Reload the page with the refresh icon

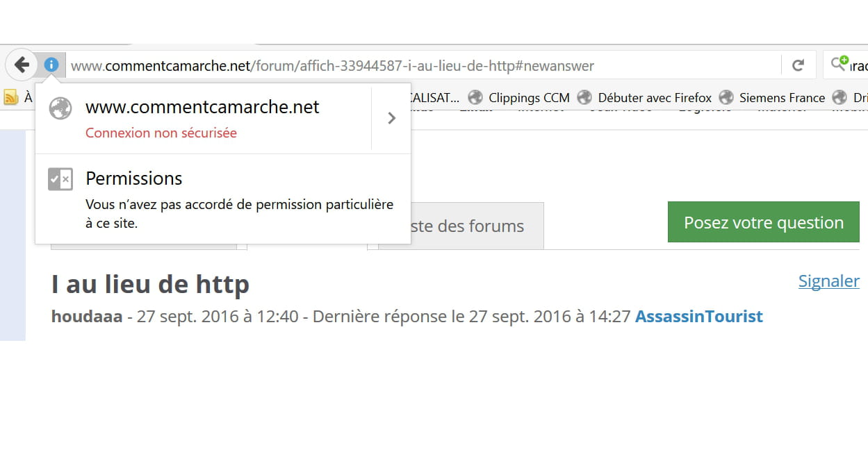coord(798,65)
